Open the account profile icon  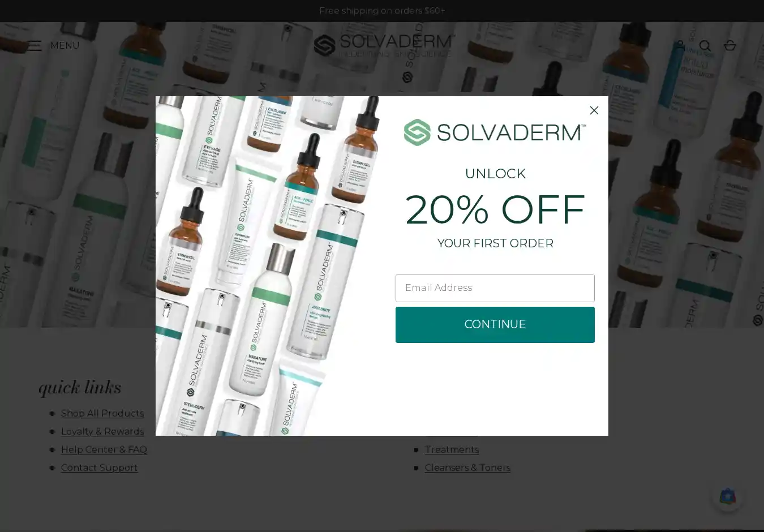(x=680, y=45)
